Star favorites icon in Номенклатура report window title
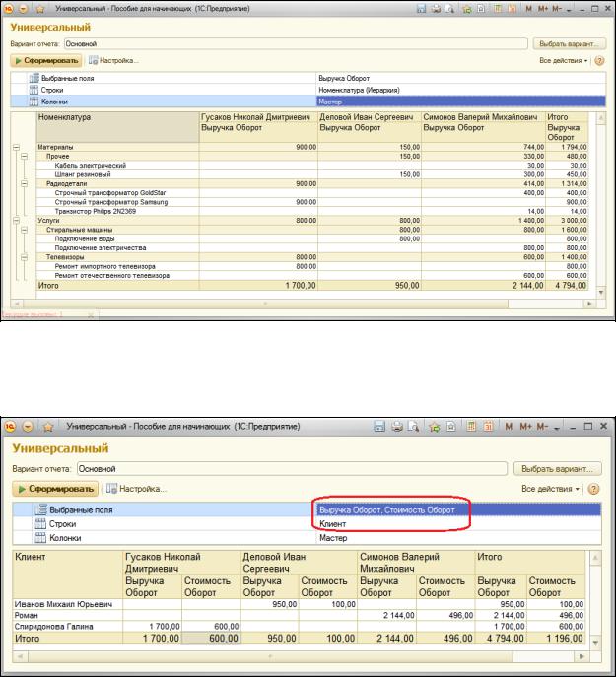The height and width of the screenshot is (677, 616). click(39, 9)
